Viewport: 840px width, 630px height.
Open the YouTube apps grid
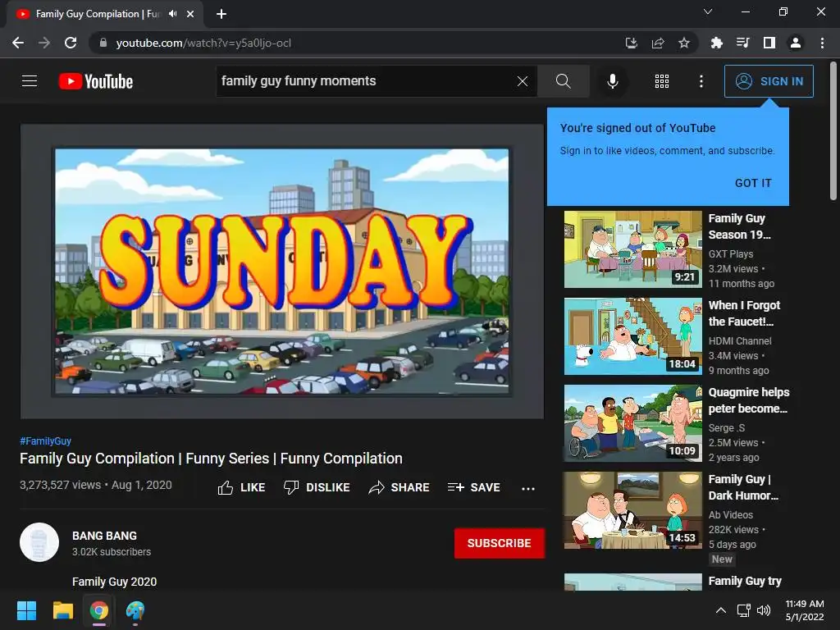click(662, 81)
